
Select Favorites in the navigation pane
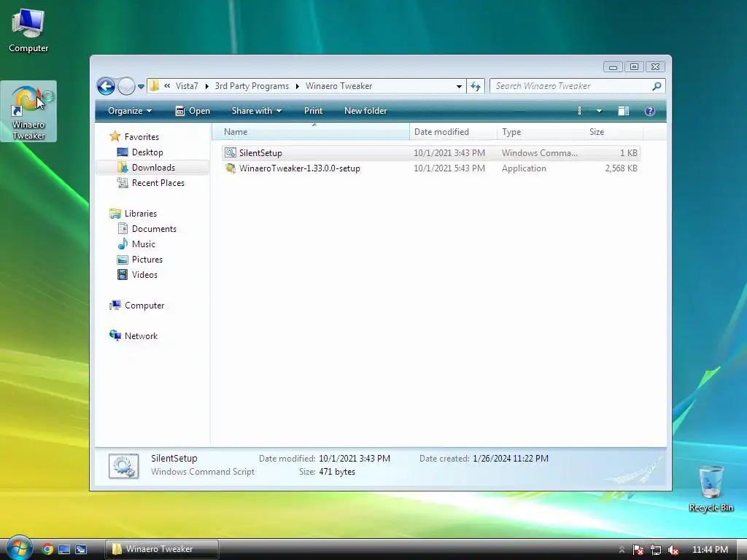[x=142, y=136]
